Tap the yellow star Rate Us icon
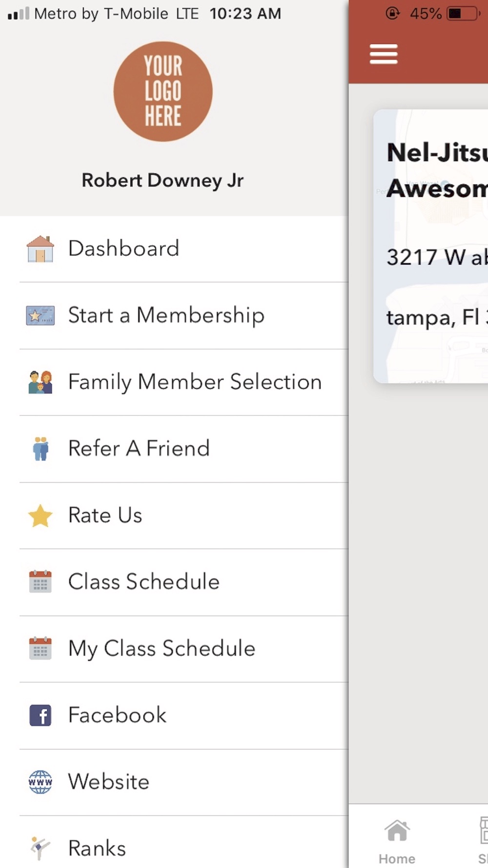This screenshot has height=868, width=488. click(x=40, y=516)
